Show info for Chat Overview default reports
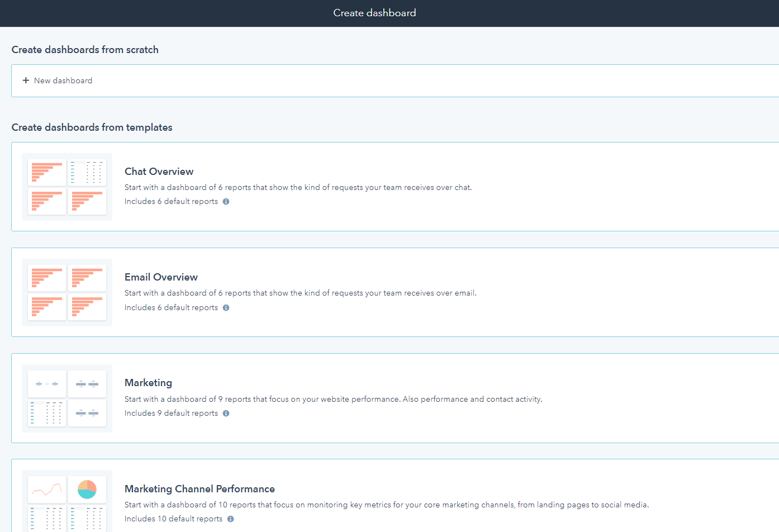The image size is (779, 532). coord(226,202)
